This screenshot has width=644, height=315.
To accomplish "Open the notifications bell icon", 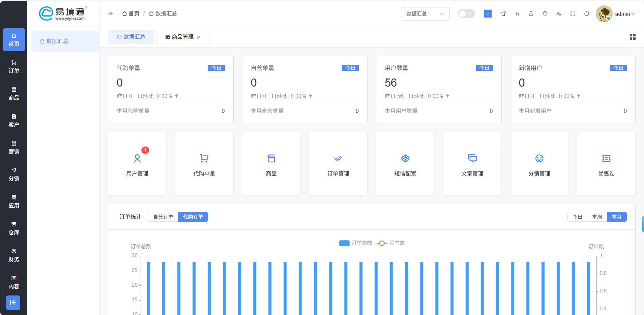I will coord(545,13).
